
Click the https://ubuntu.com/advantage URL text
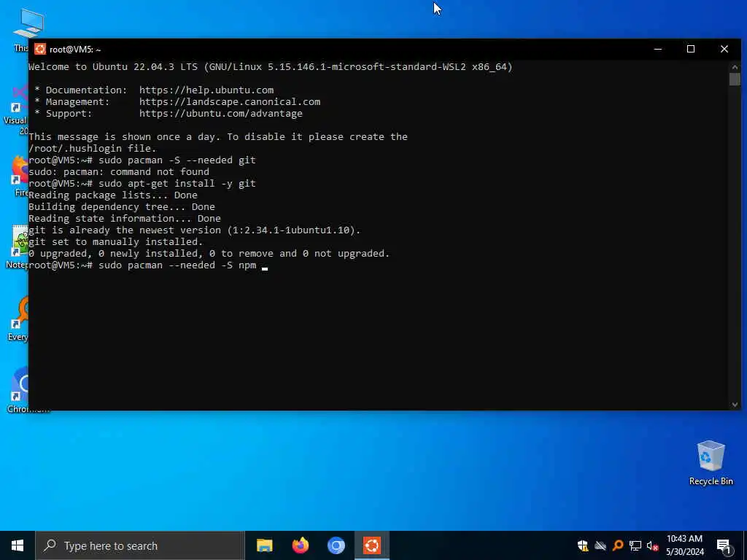point(220,113)
